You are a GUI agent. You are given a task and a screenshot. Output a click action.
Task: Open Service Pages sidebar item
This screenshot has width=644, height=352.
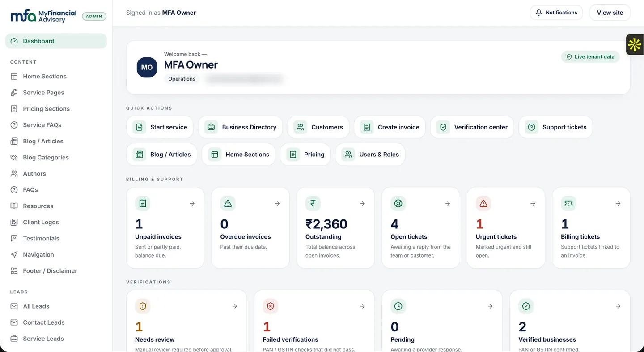pos(56,92)
